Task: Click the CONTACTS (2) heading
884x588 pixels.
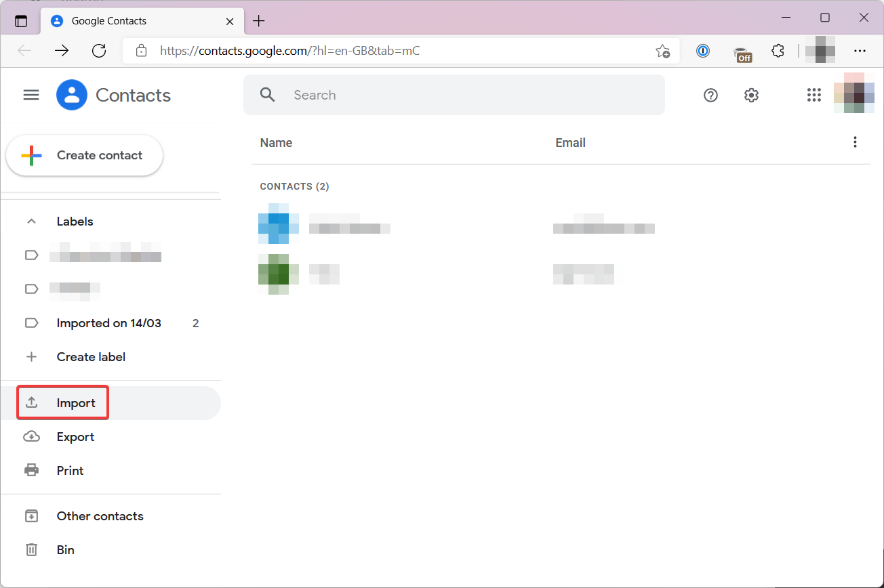Action: pos(295,186)
